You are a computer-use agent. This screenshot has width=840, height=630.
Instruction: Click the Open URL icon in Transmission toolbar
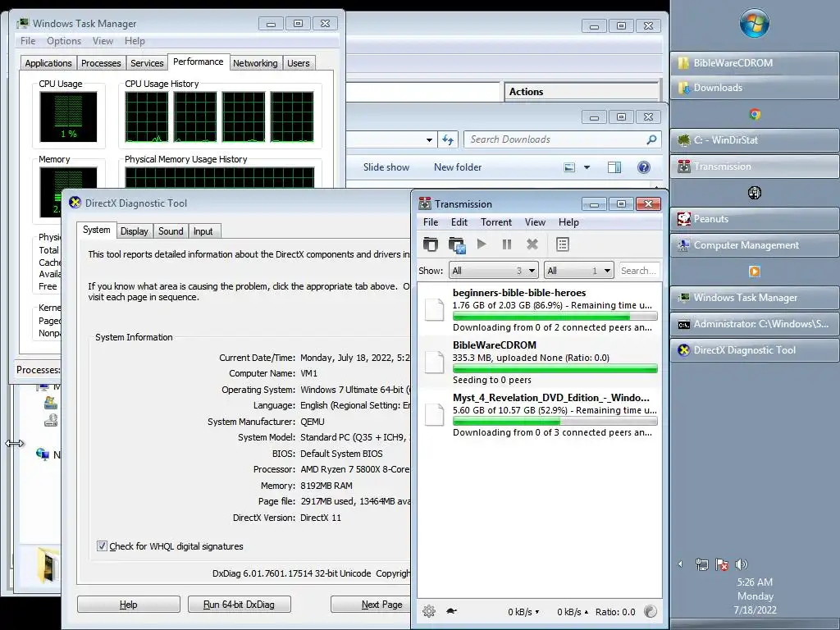coord(456,244)
